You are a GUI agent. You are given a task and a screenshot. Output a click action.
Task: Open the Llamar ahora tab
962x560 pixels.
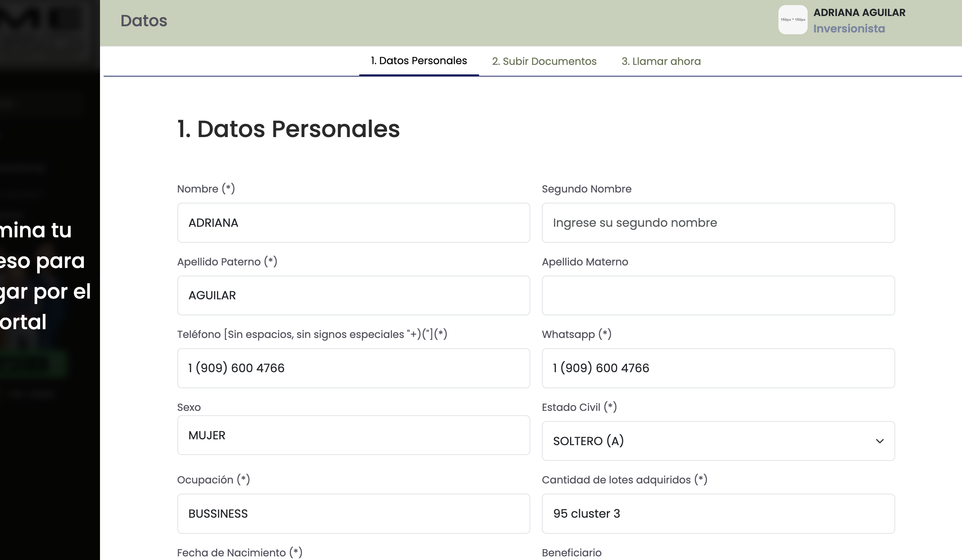point(661,61)
